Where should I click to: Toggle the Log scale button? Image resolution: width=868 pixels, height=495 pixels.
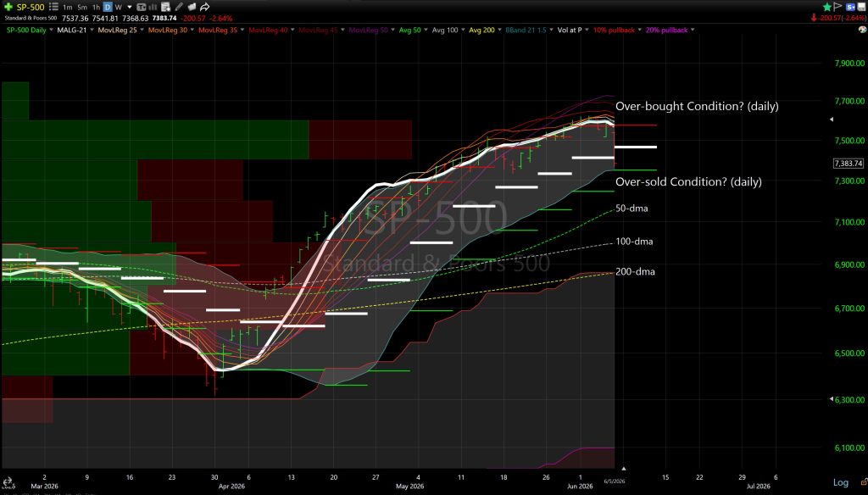click(x=841, y=482)
